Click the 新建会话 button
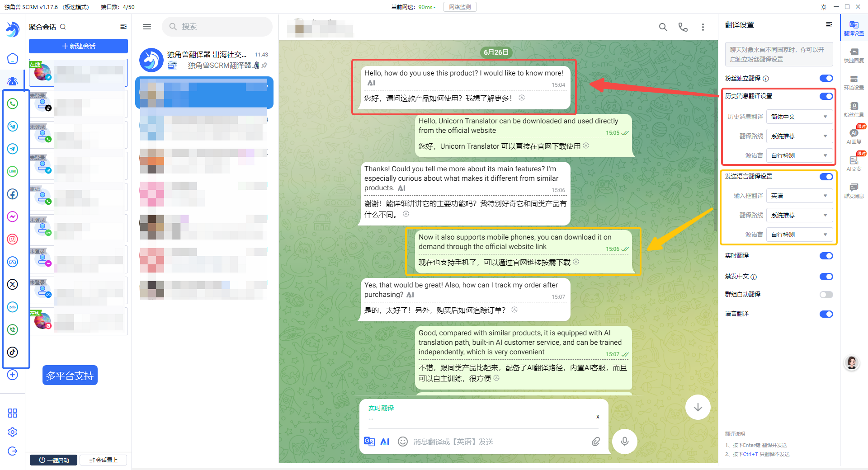868x470 pixels. 78,46
